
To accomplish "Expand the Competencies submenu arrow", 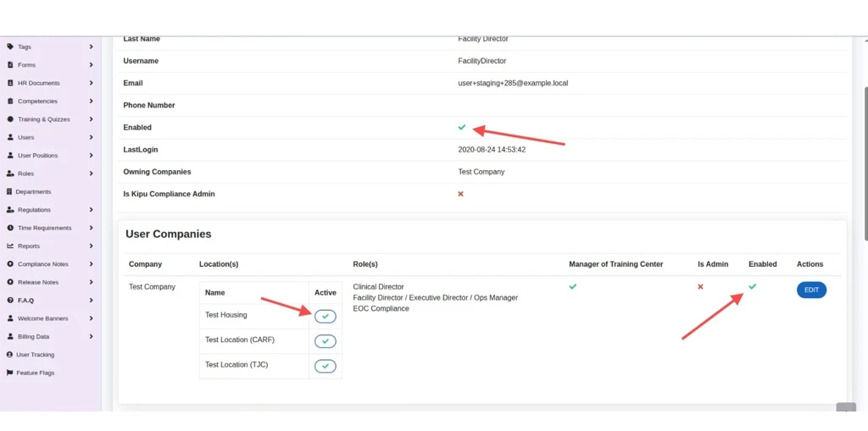I will coord(91,101).
